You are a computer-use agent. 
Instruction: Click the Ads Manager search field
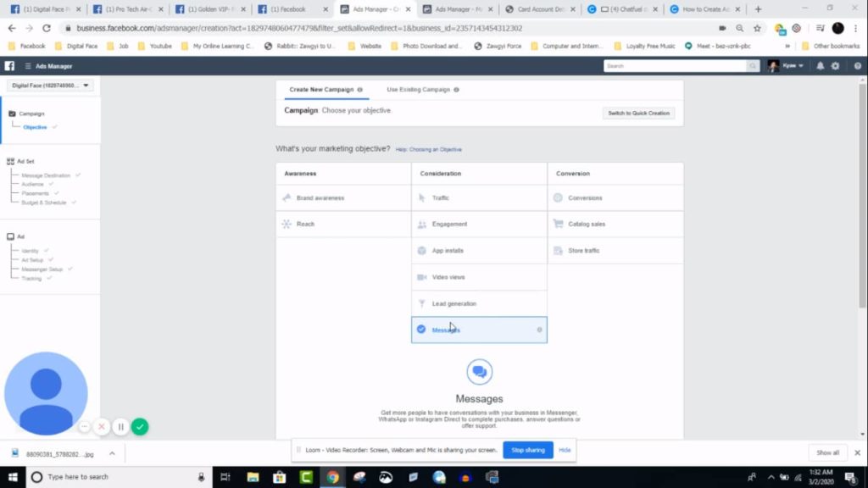click(675, 66)
